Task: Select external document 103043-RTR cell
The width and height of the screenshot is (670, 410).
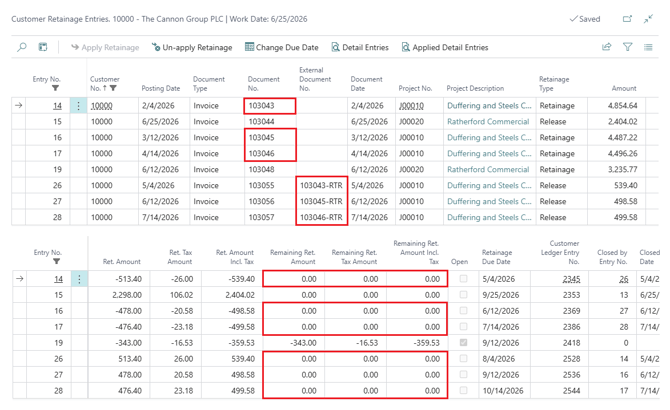Action: coord(321,185)
